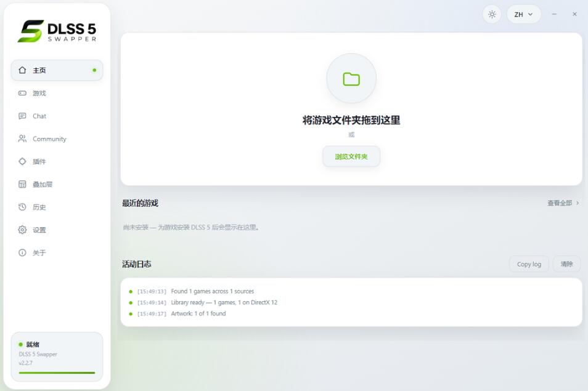Click the 活动日志 section heading
The image size is (588, 391).
[x=136, y=264]
